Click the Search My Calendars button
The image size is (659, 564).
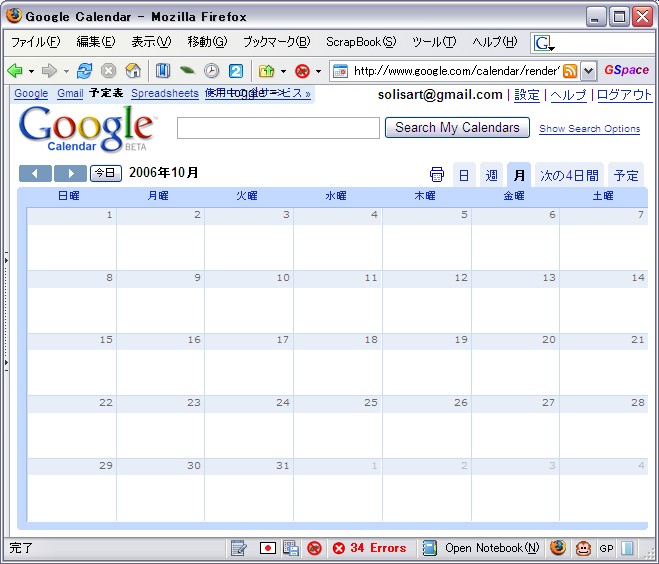457,127
